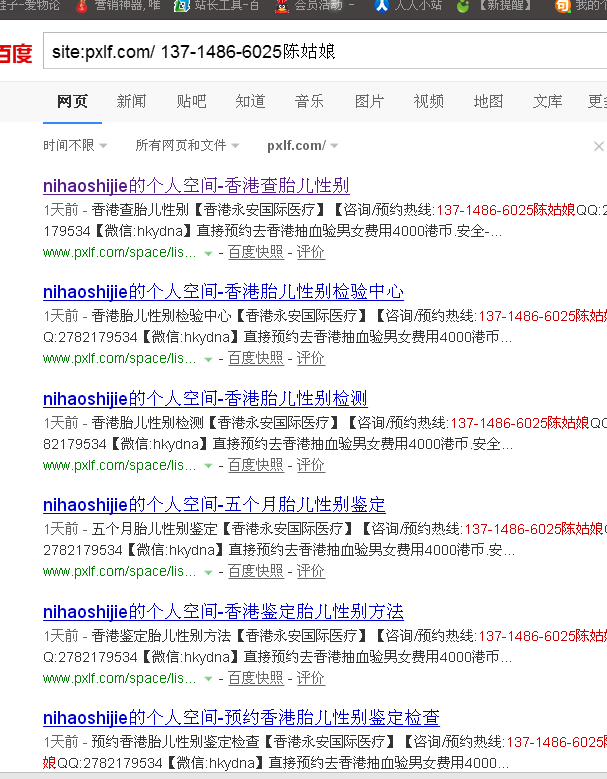The width and height of the screenshot is (607, 779).
Task: Open the 站长工具 bookmark icon
Action: 181,6
